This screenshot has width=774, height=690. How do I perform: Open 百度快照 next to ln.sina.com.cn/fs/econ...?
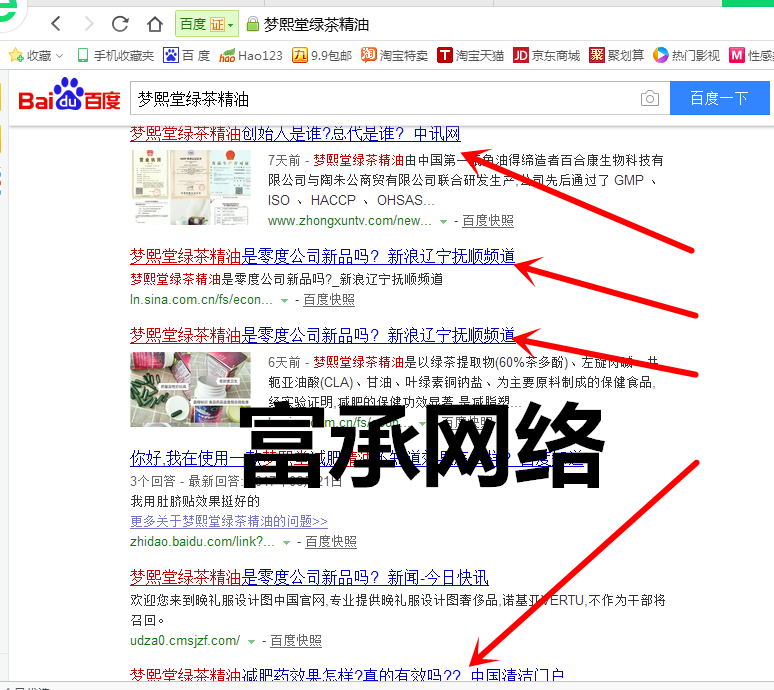[329, 300]
